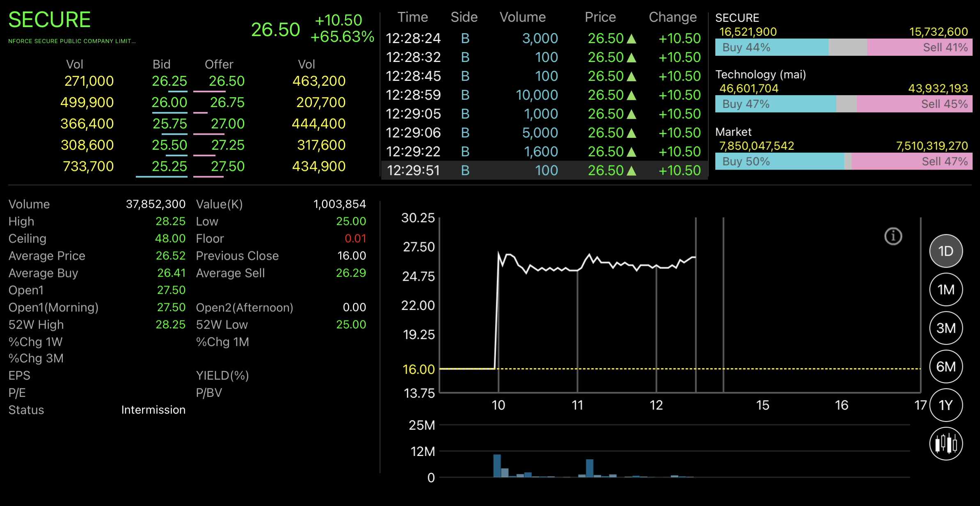The height and width of the screenshot is (506, 980).
Task: Click bid volume 271,000
Action: click(89, 81)
